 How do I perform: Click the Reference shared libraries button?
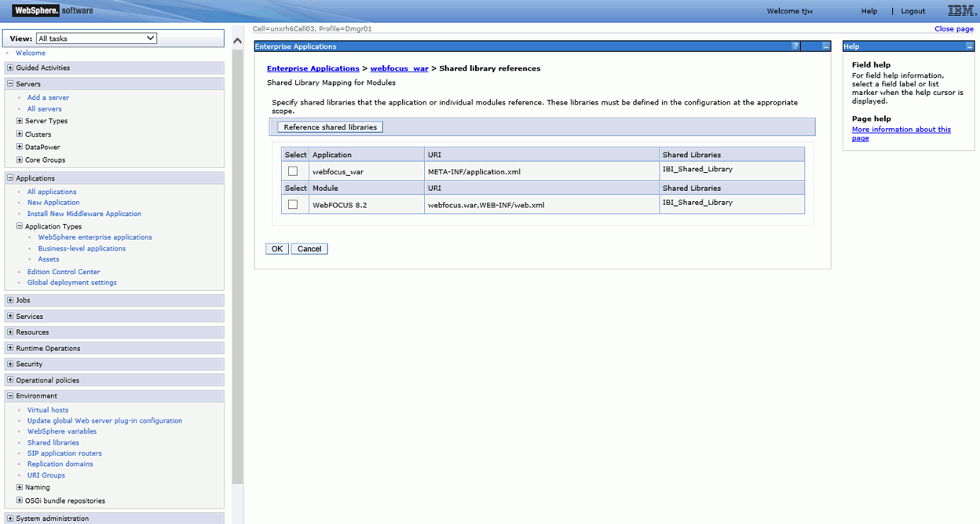[x=330, y=126]
